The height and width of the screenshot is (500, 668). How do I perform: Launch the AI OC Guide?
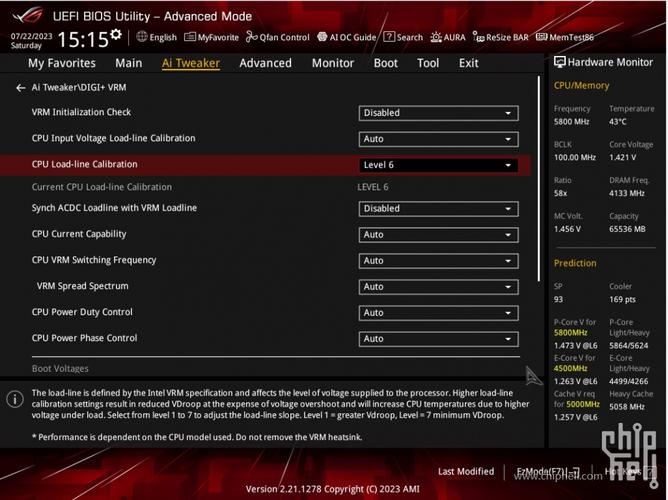click(x=347, y=37)
